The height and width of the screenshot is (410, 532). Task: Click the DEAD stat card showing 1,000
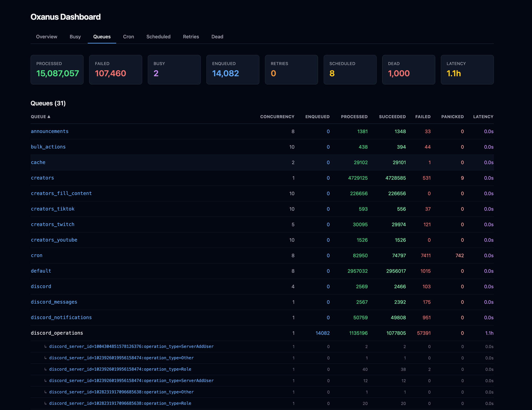pos(408,70)
